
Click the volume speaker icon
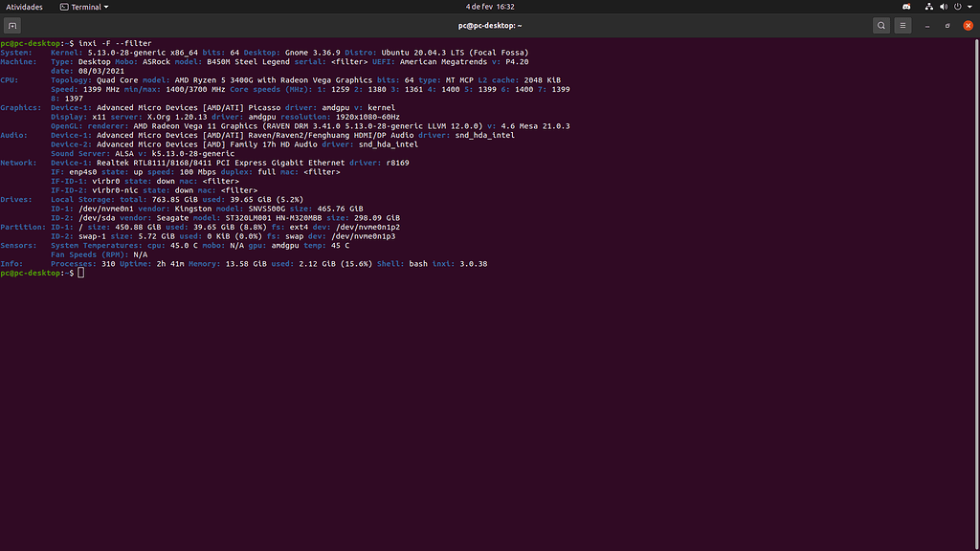pyautogui.click(x=943, y=7)
